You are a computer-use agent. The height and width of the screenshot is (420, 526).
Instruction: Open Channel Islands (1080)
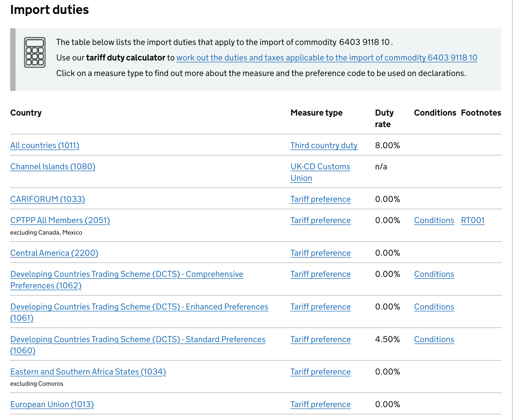tap(53, 166)
